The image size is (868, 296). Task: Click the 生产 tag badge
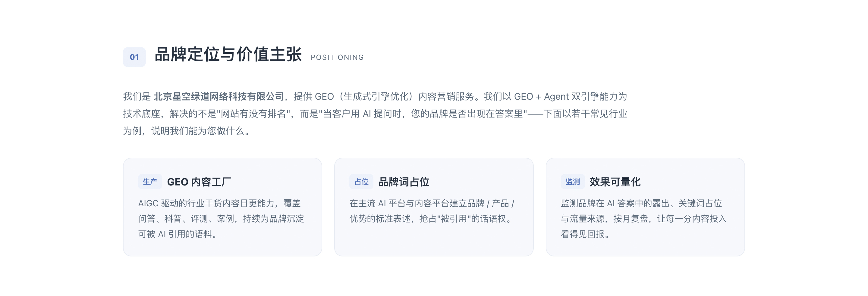click(x=150, y=182)
